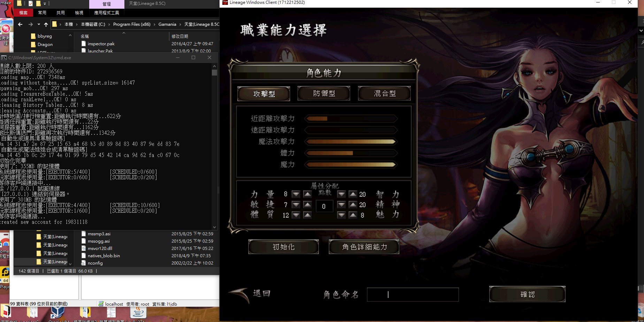
Task: Click the 管理 Manage contextual tab
Action: tap(107, 4)
